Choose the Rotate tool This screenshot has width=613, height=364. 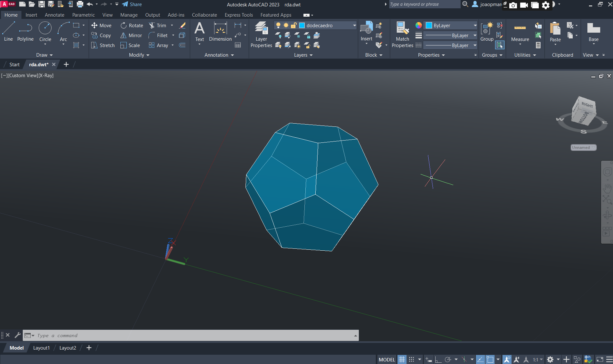tap(132, 26)
